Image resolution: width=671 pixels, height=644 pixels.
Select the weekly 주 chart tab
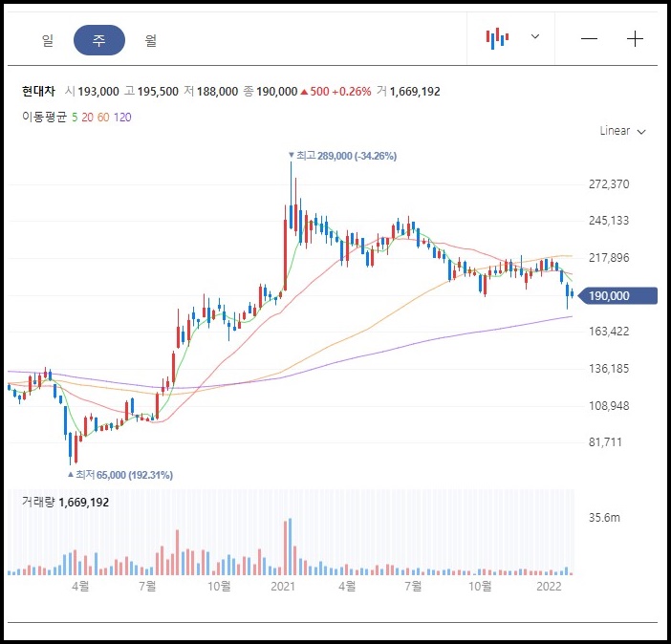coord(99,40)
